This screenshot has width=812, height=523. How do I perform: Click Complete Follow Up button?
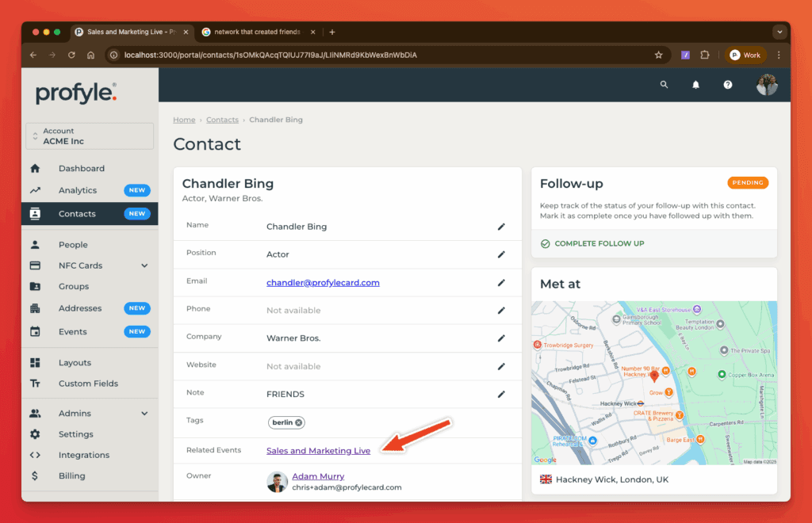592,243
